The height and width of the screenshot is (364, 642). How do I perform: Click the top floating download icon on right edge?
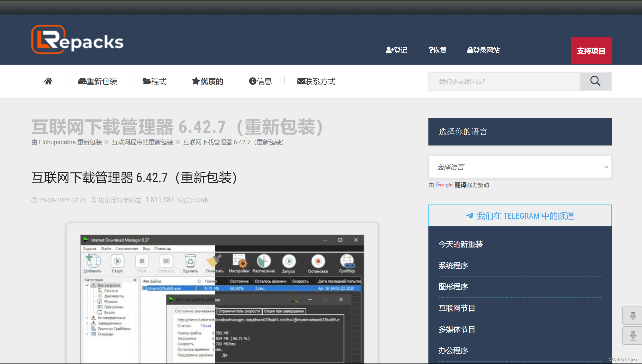point(633,316)
